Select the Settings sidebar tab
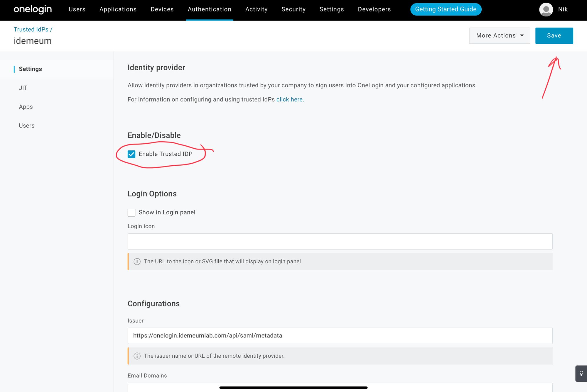Viewport: 587px width, 392px height. point(57,69)
